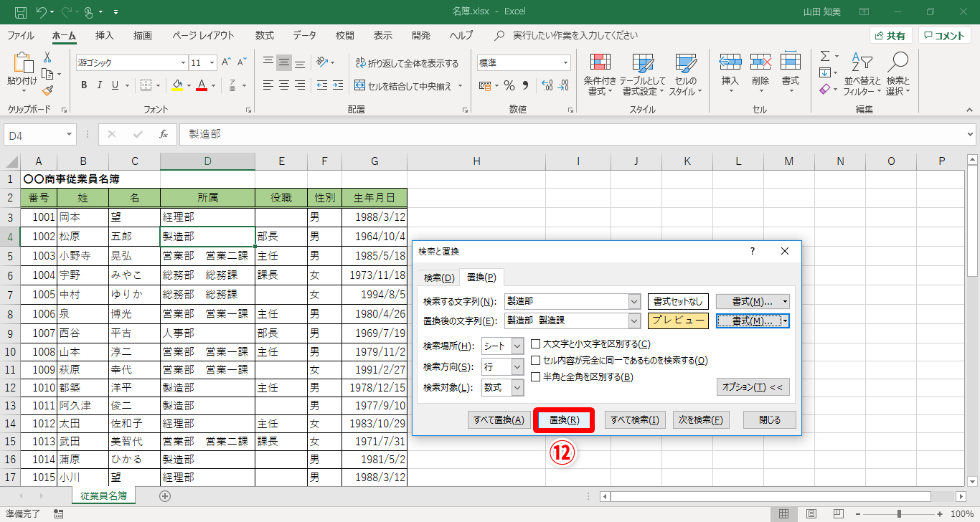
Task: Open the number format dropdown (標準)
Action: coord(565,62)
